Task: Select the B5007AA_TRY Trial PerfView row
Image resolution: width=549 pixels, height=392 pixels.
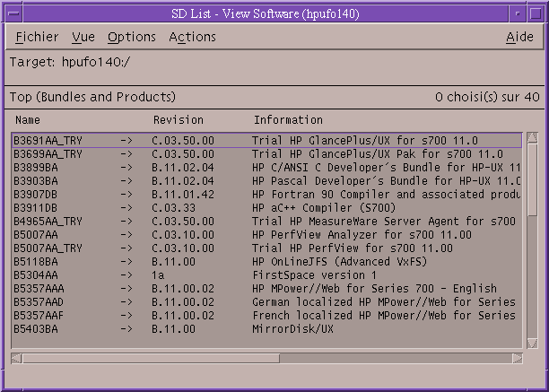Action: [266, 248]
